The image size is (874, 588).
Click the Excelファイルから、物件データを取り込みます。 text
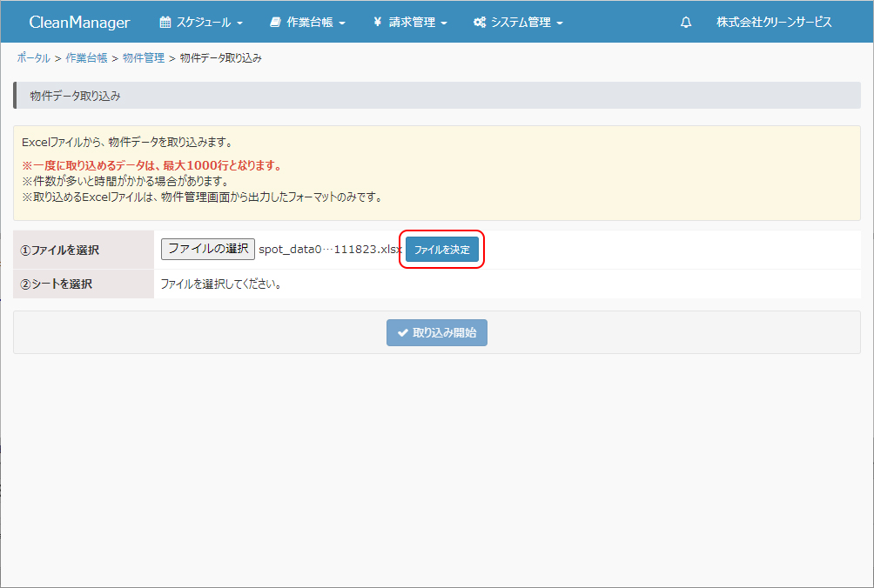(x=128, y=142)
